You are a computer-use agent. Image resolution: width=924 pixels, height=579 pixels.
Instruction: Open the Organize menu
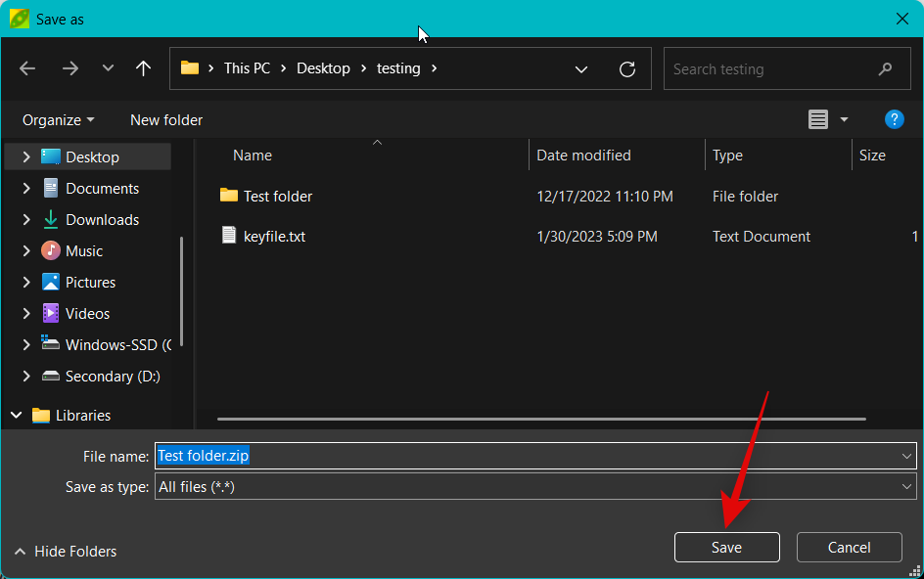pos(59,119)
